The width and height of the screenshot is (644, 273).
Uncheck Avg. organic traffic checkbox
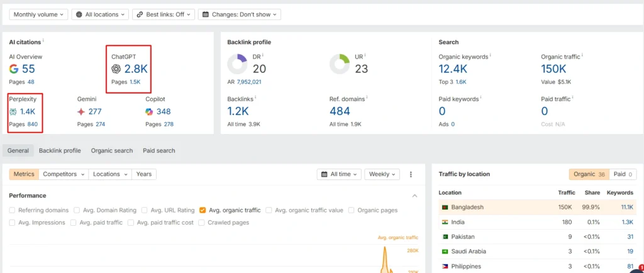click(202, 210)
